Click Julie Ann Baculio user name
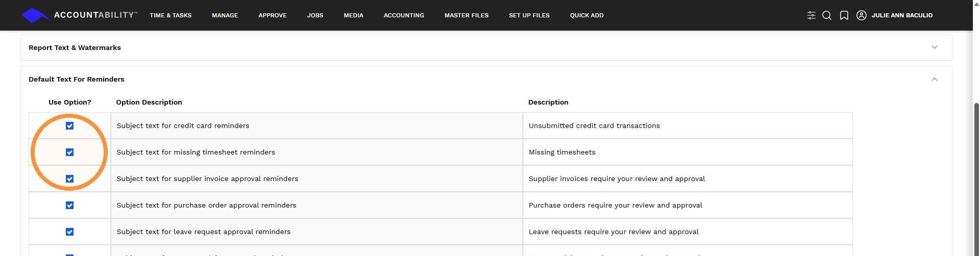The image size is (980, 256). click(902, 15)
